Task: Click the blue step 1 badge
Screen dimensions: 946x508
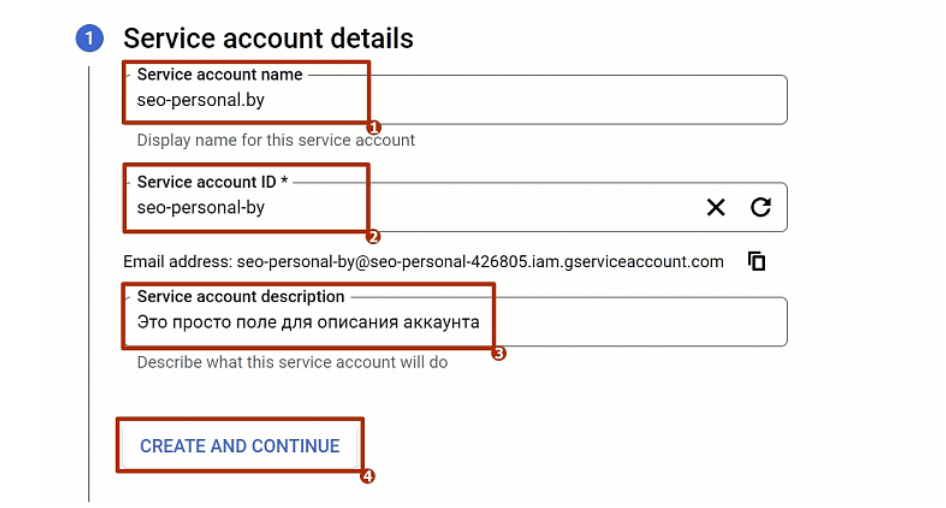Action: [x=90, y=39]
